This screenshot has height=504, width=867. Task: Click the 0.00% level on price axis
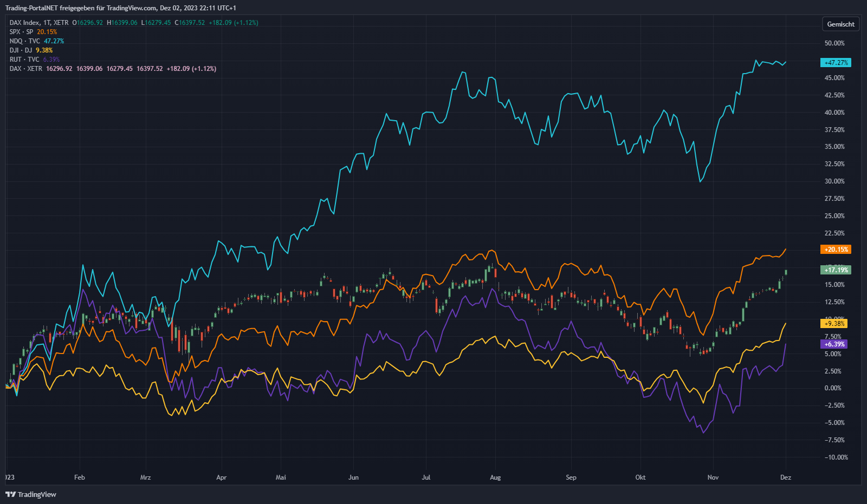click(833, 388)
